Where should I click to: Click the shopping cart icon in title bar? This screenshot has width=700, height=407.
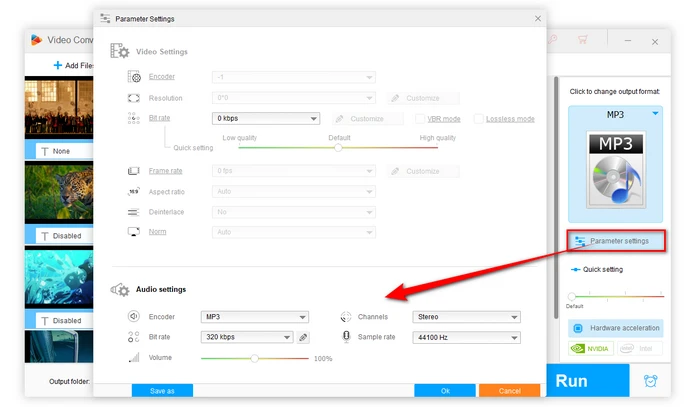pos(582,39)
